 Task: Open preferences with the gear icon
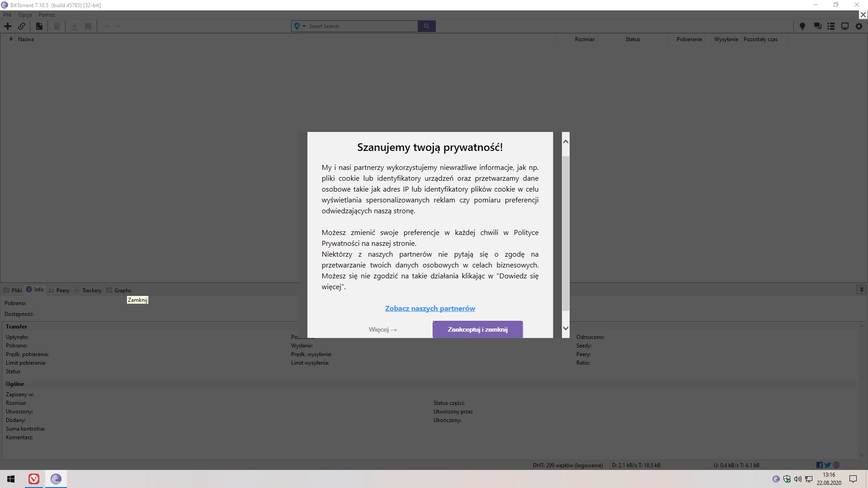pyautogui.click(x=859, y=26)
